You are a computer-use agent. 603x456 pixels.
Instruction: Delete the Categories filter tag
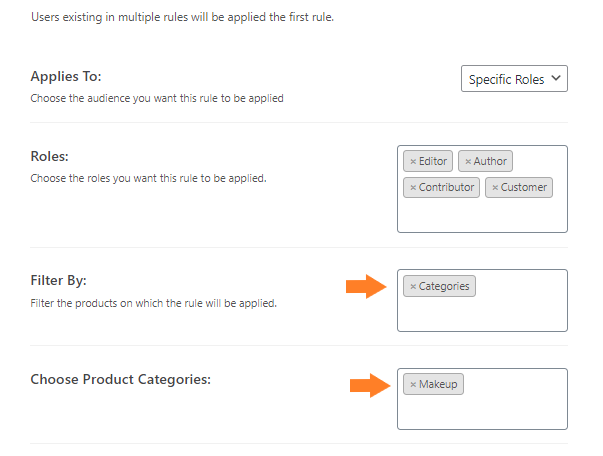coord(413,286)
